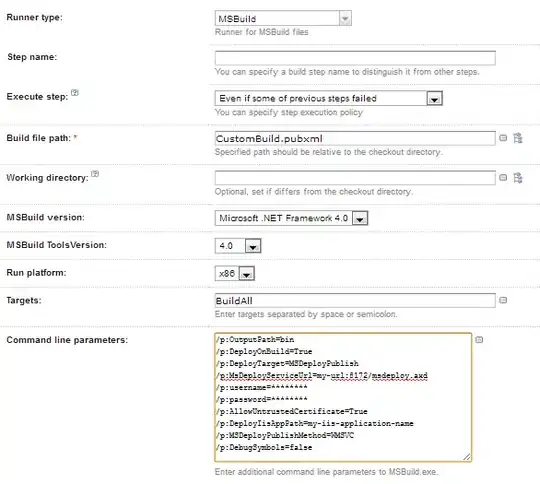Click parameter icon beside Working directory field

(503, 178)
